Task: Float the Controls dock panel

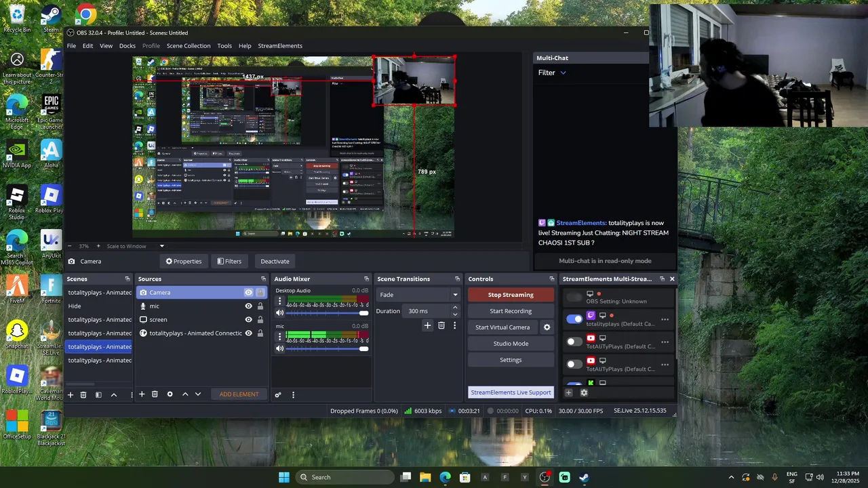Action: tap(551, 279)
